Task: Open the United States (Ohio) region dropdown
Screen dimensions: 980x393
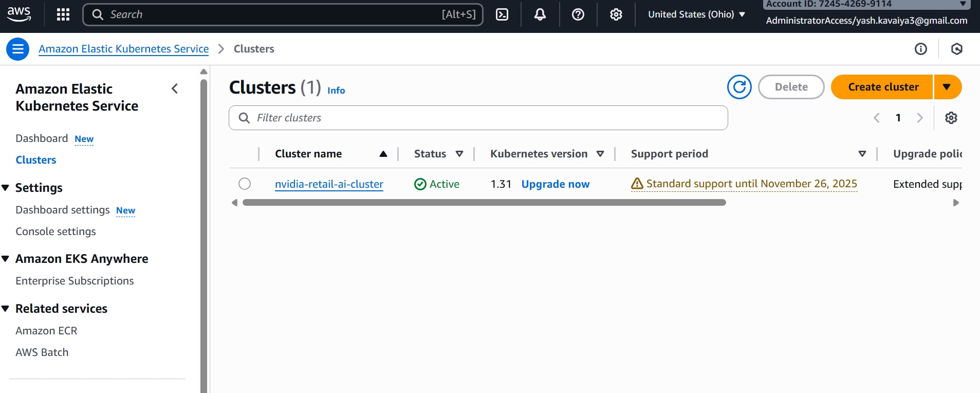Action: tap(696, 14)
